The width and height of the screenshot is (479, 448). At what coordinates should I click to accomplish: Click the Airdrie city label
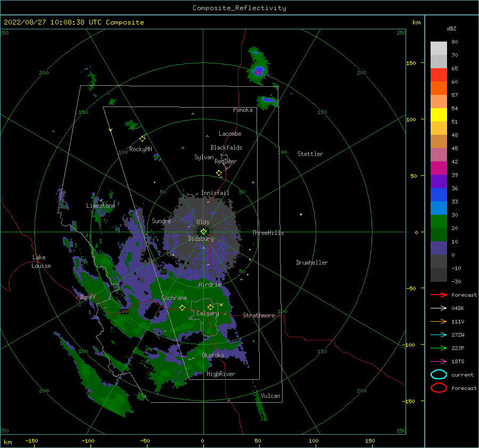(210, 284)
